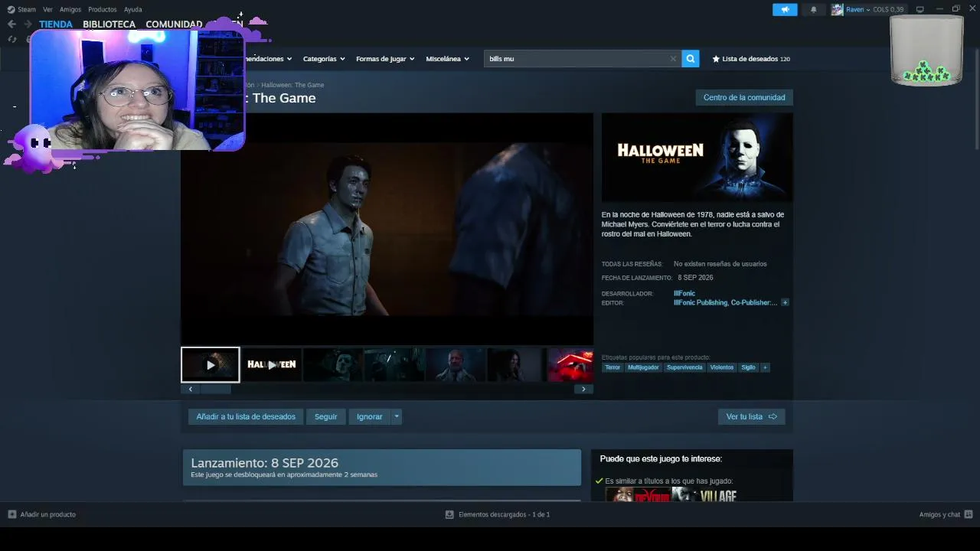Go back with the left arrow navigation icon

(11, 24)
